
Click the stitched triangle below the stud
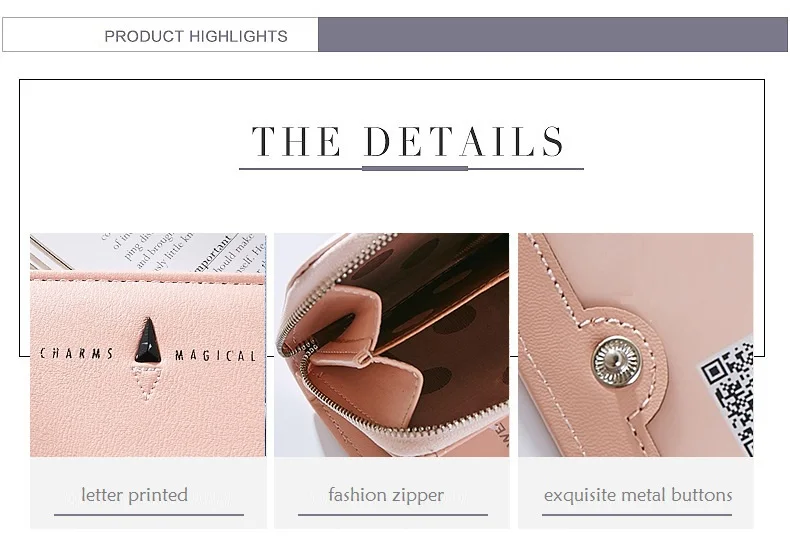pos(148,382)
